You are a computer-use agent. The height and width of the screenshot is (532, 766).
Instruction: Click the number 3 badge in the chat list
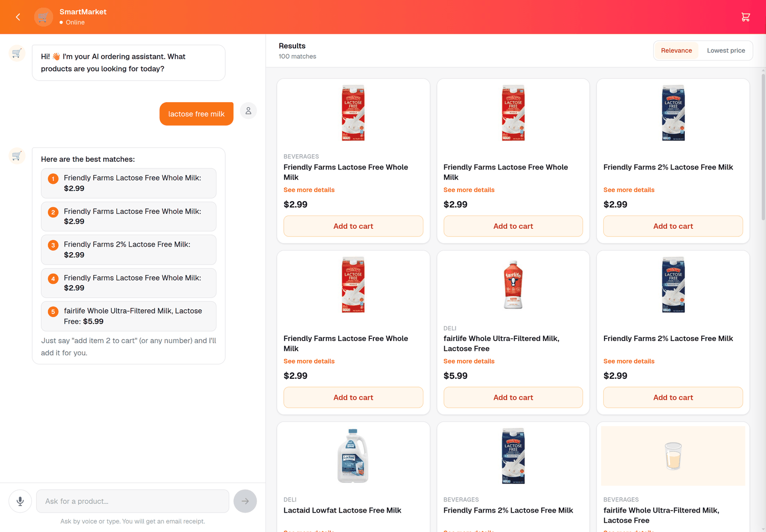[x=53, y=246]
